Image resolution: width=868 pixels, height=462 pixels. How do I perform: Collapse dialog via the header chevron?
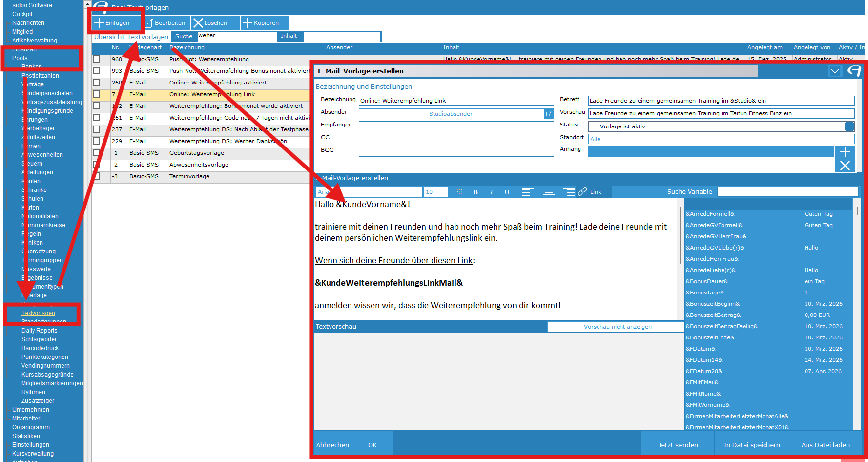coord(835,71)
